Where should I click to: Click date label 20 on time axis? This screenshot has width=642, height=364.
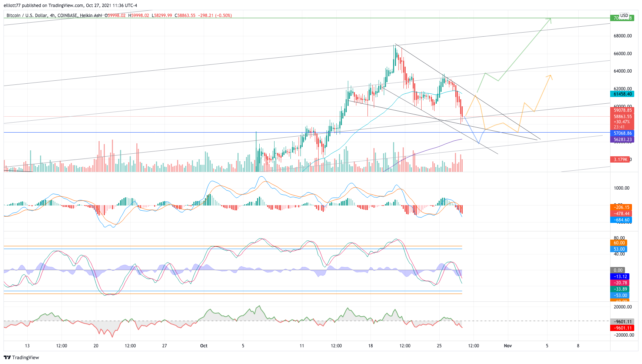96,346
